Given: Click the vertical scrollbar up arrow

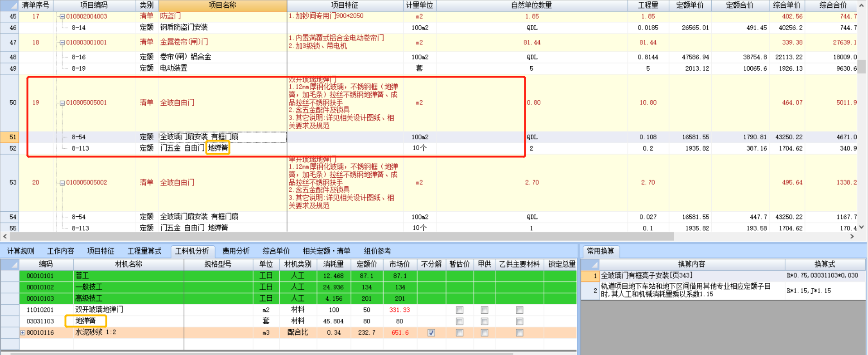Looking at the screenshot, I should [x=862, y=5].
